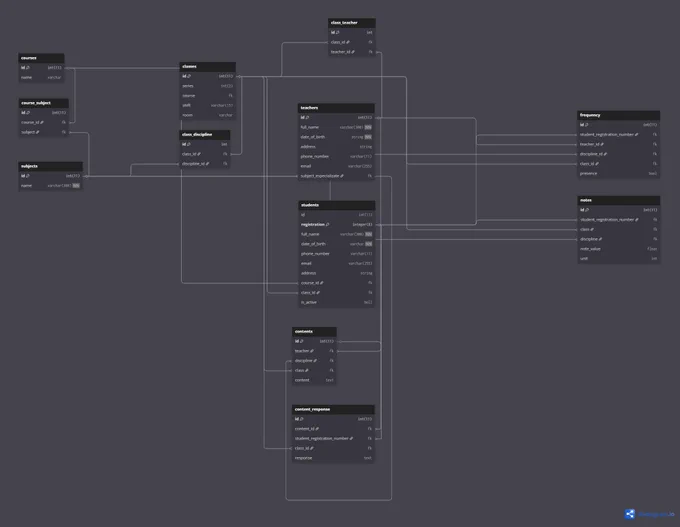Select the content_response table header
The width and height of the screenshot is (680, 527).
pos(333,409)
